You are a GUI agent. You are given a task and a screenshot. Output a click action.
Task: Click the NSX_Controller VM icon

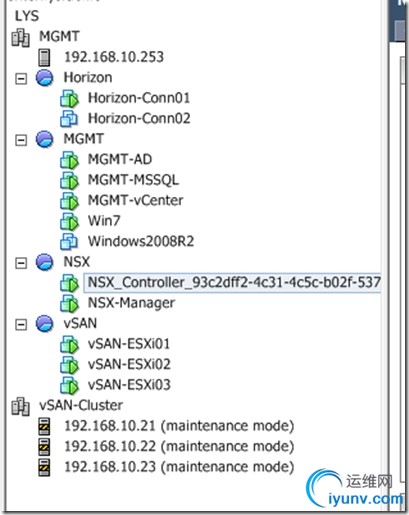(69, 283)
